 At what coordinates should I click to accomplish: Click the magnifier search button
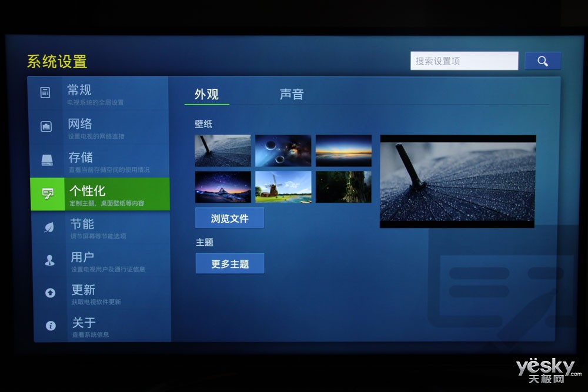coord(542,61)
